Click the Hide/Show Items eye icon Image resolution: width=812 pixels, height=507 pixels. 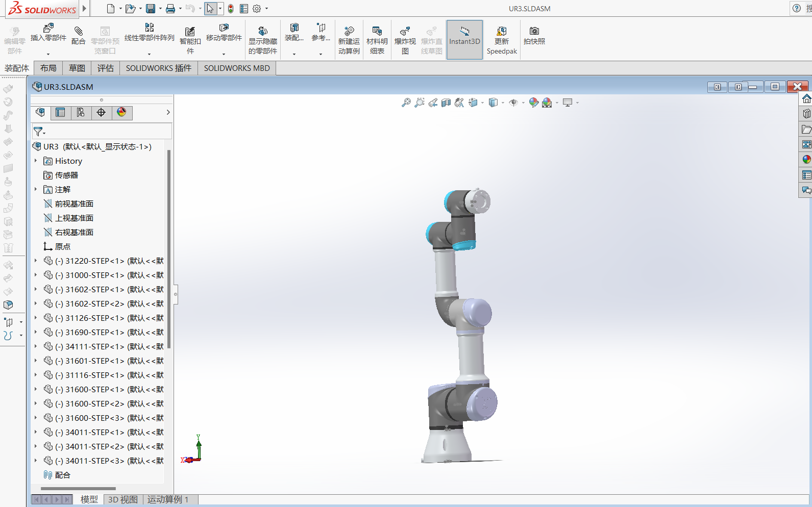click(513, 103)
